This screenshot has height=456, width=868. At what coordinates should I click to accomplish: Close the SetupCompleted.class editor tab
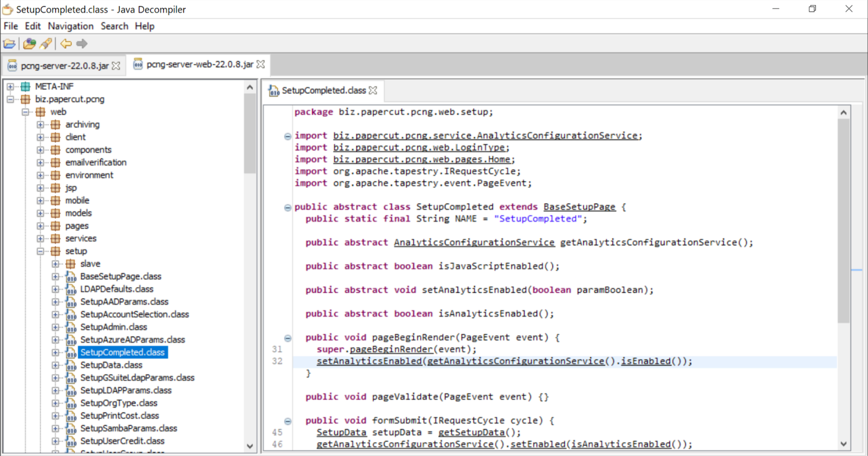tap(373, 90)
